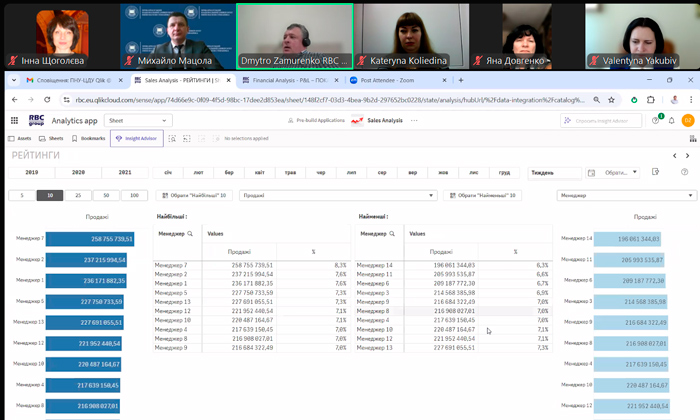Image resolution: width=700 pixels, height=420 pixels.
Task: Expand the Менеджер dimension dropdown
Action: coord(626,195)
